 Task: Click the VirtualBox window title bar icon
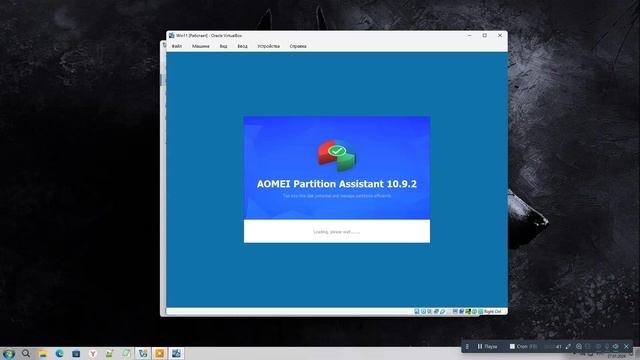coord(172,36)
